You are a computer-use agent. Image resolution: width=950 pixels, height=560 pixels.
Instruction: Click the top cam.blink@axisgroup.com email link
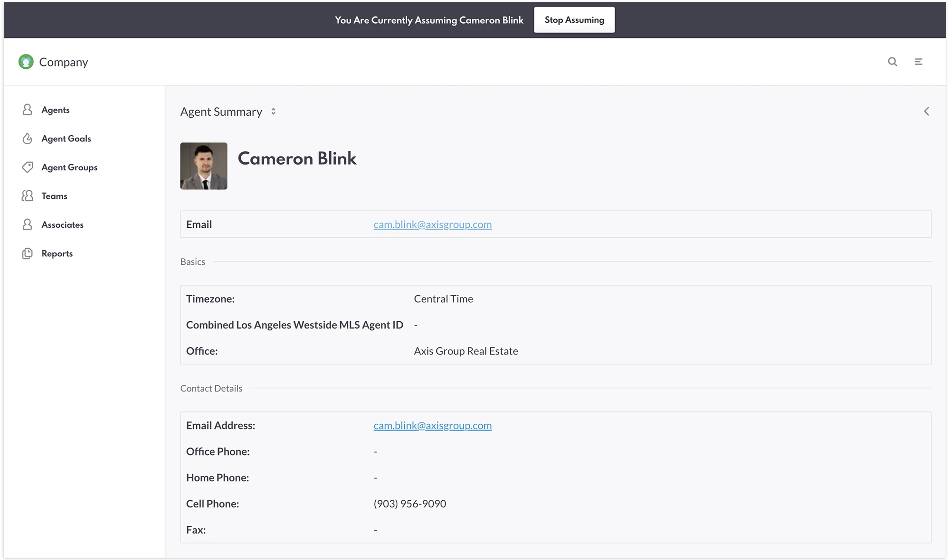(432, 224)
